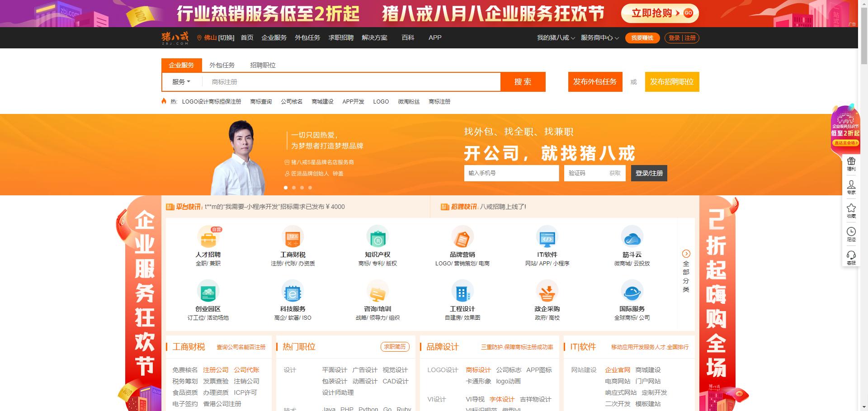Focus the 商标注册 search input field
The width and height of the screenshot is (868, 411).
point(350,82)
